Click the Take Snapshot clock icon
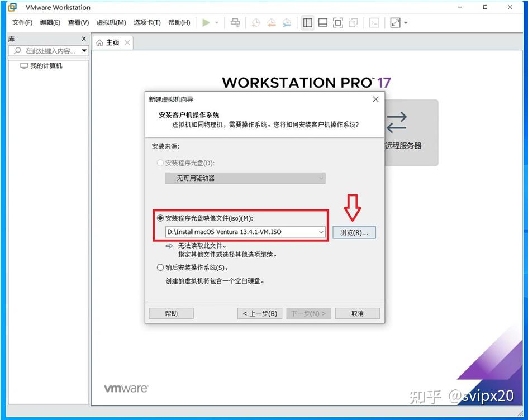The width and height of the screenshot is (528, 420). pos(256,22)
